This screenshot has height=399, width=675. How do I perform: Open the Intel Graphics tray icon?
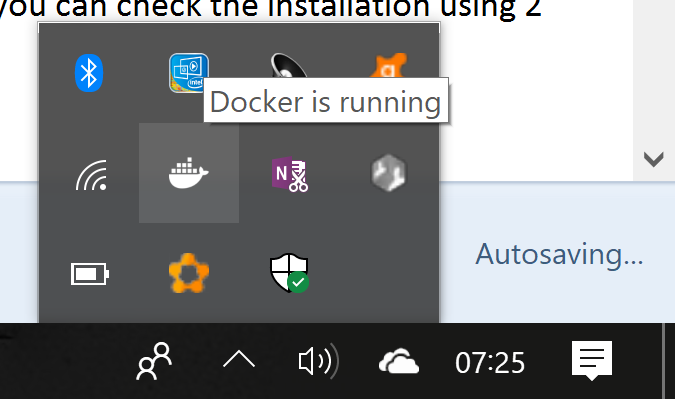(x=189, y=73)
